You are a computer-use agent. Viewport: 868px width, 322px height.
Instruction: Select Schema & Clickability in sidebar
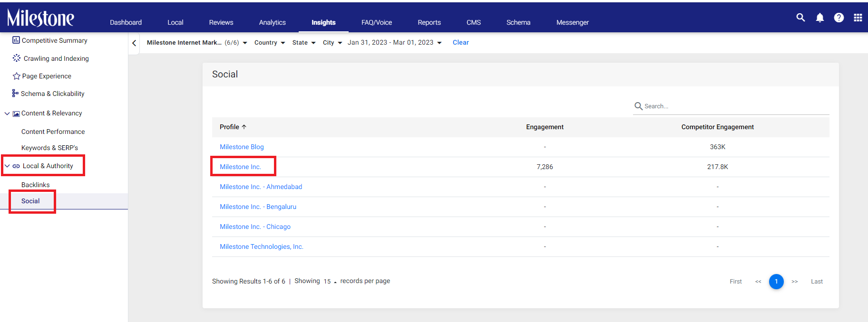pyautogui.click(x=53, y=94)
